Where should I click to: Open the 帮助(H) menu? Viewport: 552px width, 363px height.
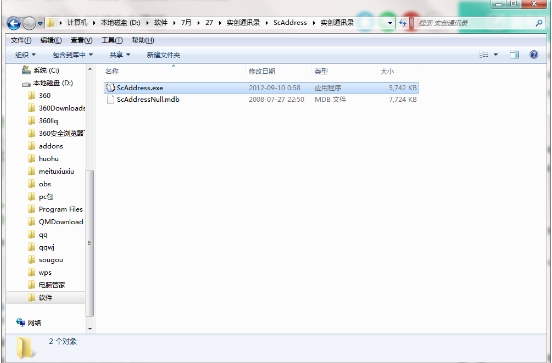143,40
